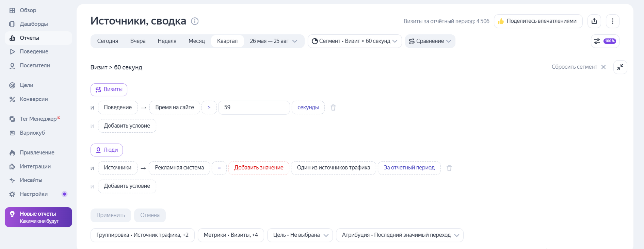Expand Атрибуция Последний значимый переход dropdown
This screenshot has height=249, width=644.
coord(400,235)
